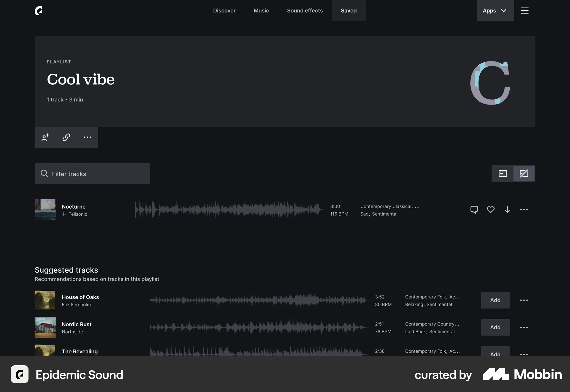Like the track Nocturne
This screenshot has height=392, width=570.
click(x=491, y=210)
